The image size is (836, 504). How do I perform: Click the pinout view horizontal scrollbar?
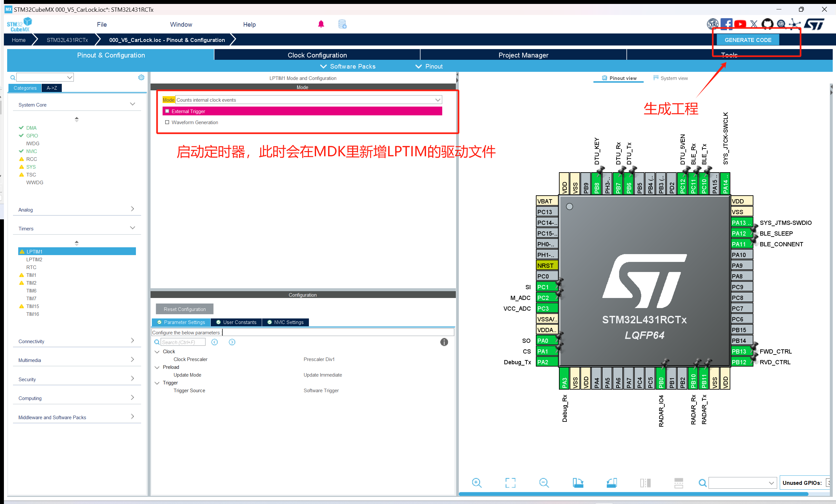633,494
